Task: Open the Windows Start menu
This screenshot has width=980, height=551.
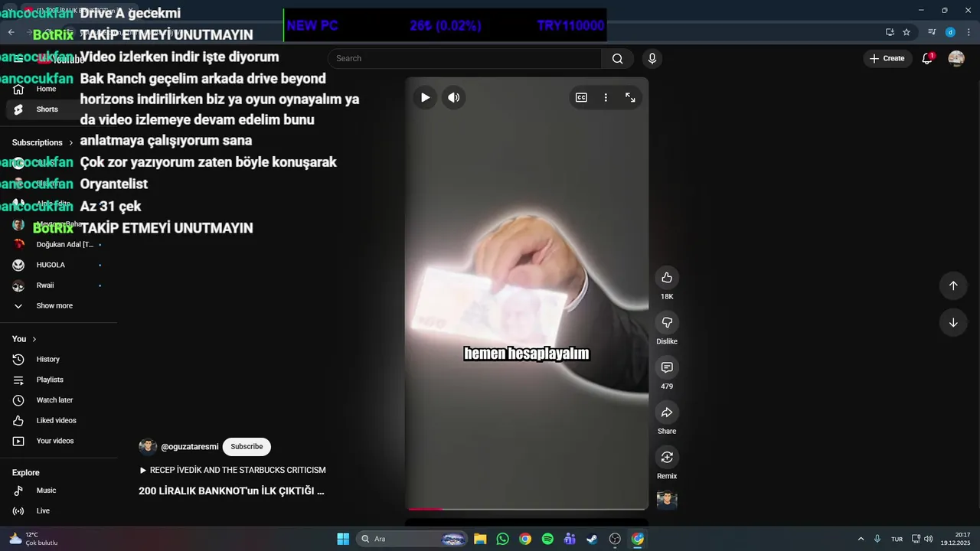Action: pos(343,539)
